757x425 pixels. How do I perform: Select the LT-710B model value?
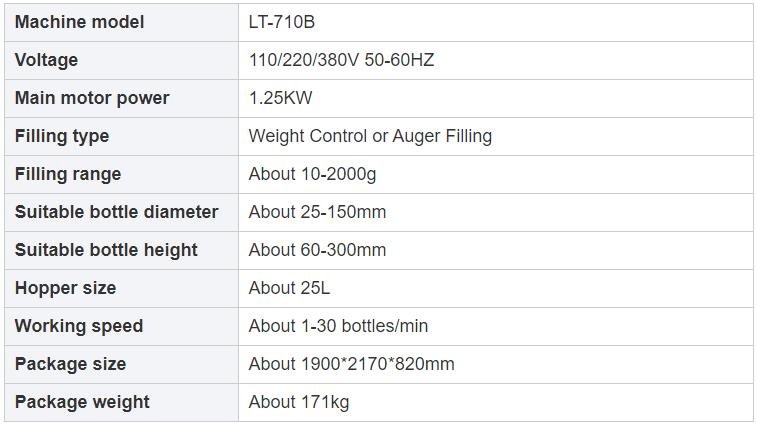coord(281,22)
